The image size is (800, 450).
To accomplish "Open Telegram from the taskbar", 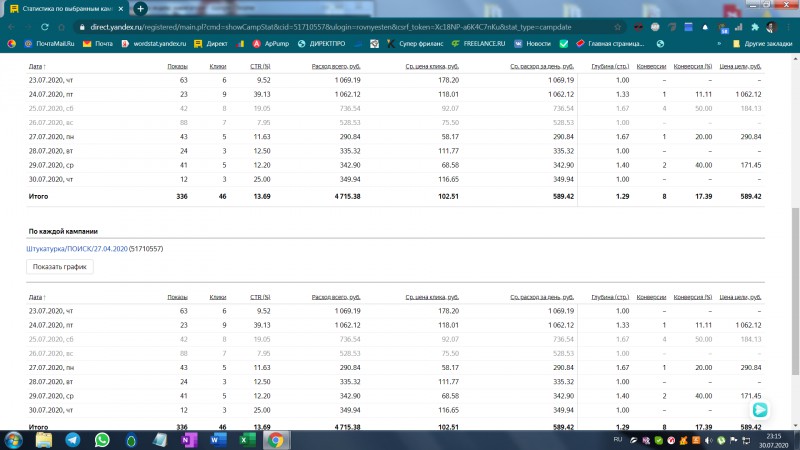I will click(x=73, y=440).
